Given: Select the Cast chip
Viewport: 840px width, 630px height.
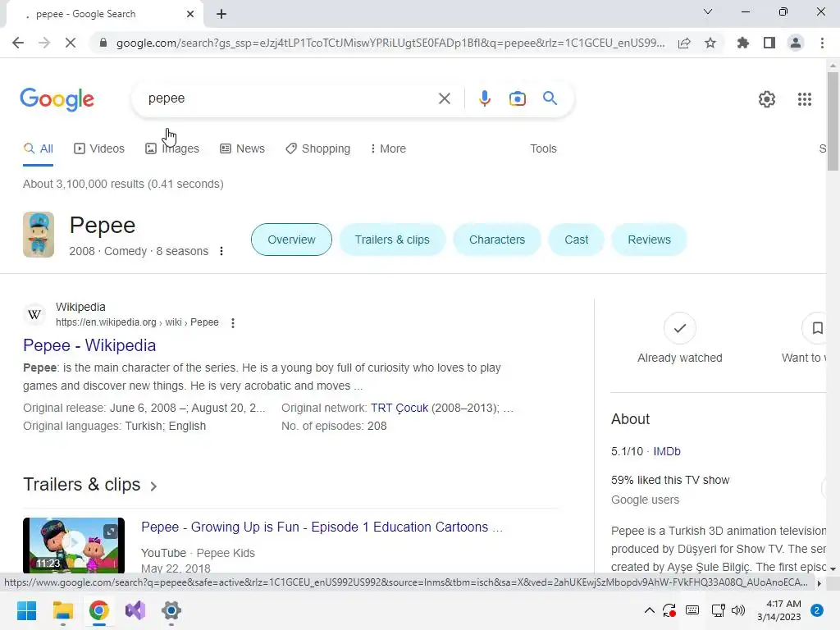Looking at the screenshot, I should 577,240.
